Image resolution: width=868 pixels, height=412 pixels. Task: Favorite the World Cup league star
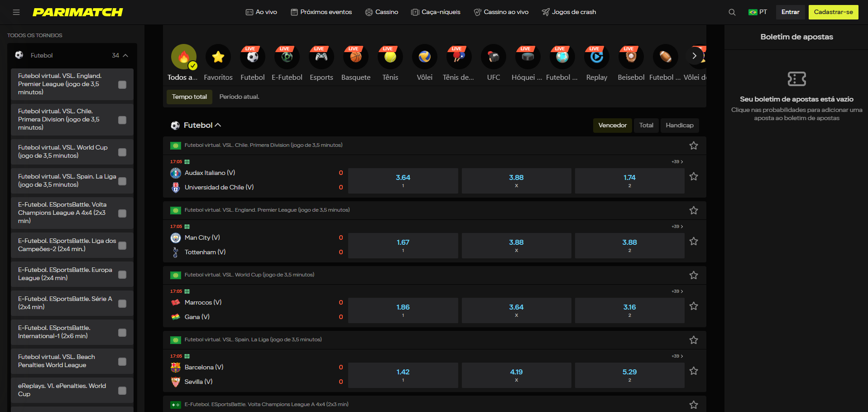click(694, 275)
